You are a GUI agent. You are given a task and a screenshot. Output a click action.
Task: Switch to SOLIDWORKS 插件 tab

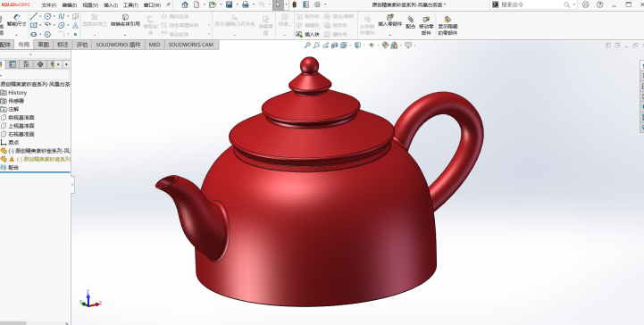tap(118, 45)
